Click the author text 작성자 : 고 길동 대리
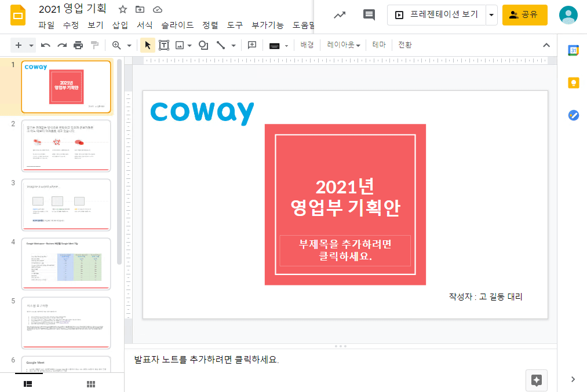Image resolution: width=587 pixels, height=392 pixels. [486, 297]
